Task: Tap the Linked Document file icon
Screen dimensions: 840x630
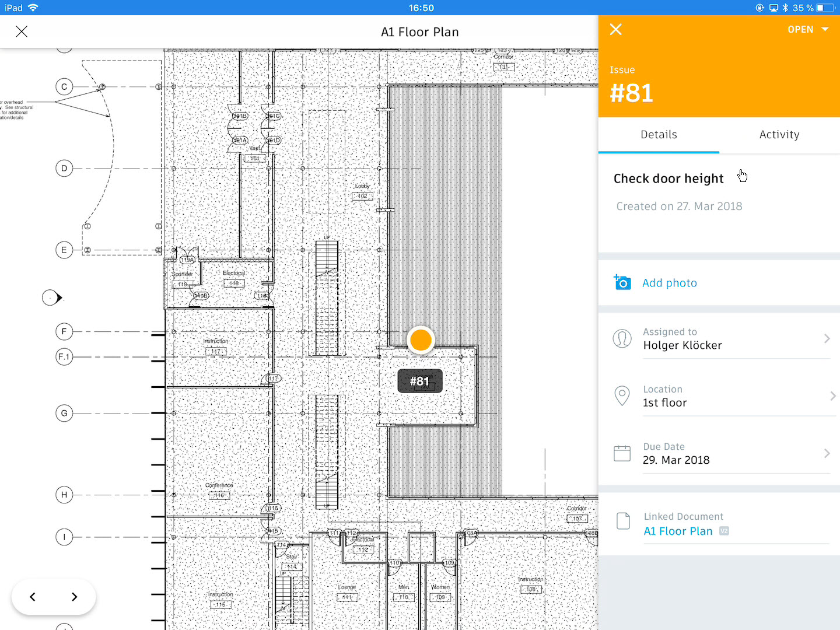Action: (x=622, y=521)
